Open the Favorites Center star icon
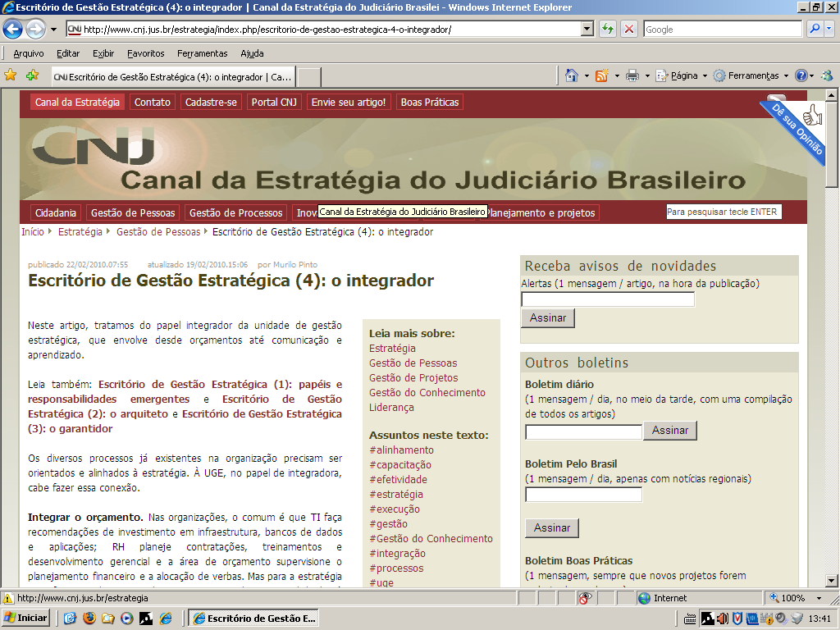The height and width of the screenshot is (630, 840). (11, 75)
